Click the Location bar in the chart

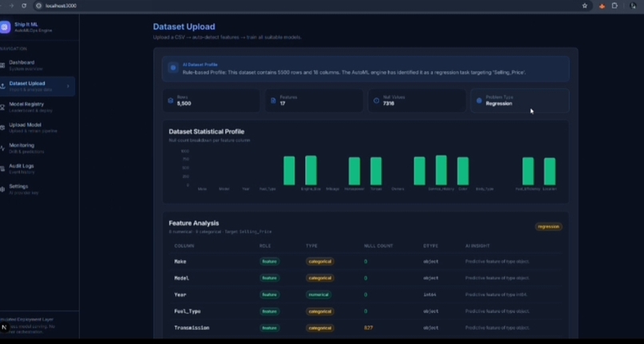[x=550, y=171]
